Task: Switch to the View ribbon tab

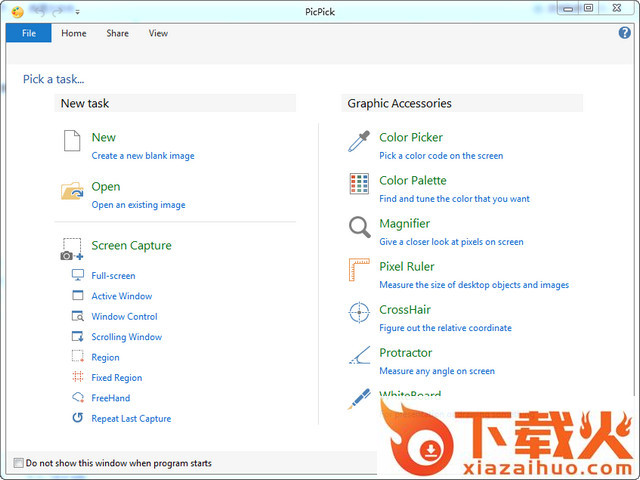Action: [x=158, y=33]
